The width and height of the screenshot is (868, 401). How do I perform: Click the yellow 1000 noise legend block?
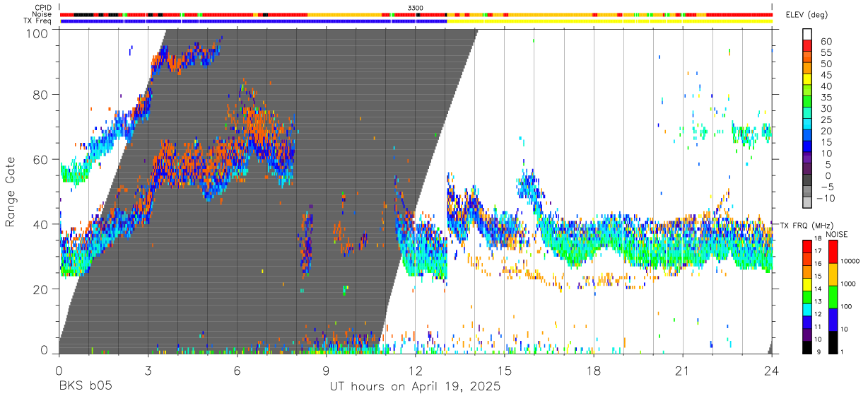[x=834, y=274]
